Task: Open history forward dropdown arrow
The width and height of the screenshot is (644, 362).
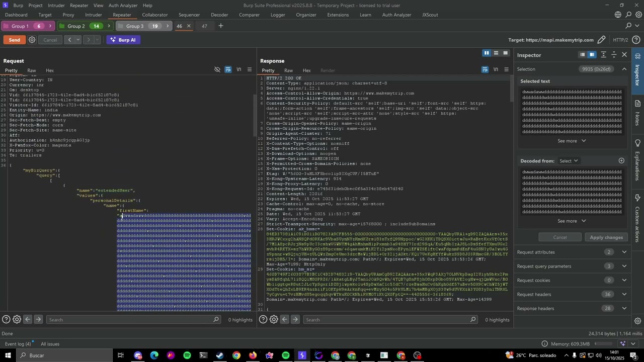Action: (97, 40)
